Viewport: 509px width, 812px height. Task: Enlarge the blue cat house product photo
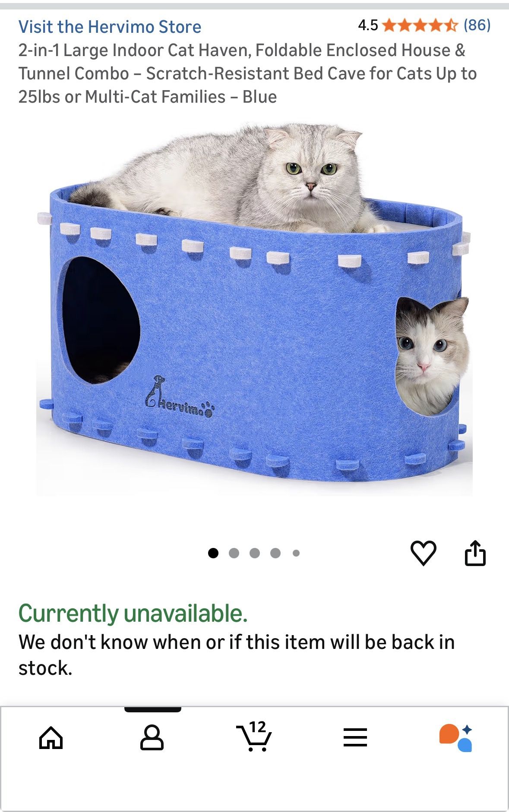[x=254, y=308]
